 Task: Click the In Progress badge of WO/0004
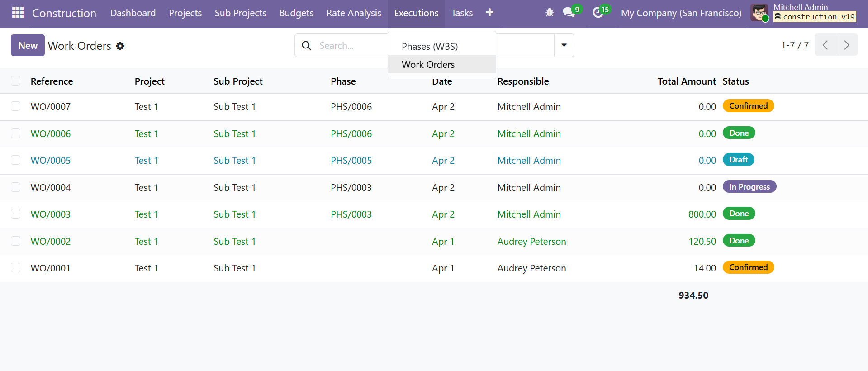click(x=749, y=187)
